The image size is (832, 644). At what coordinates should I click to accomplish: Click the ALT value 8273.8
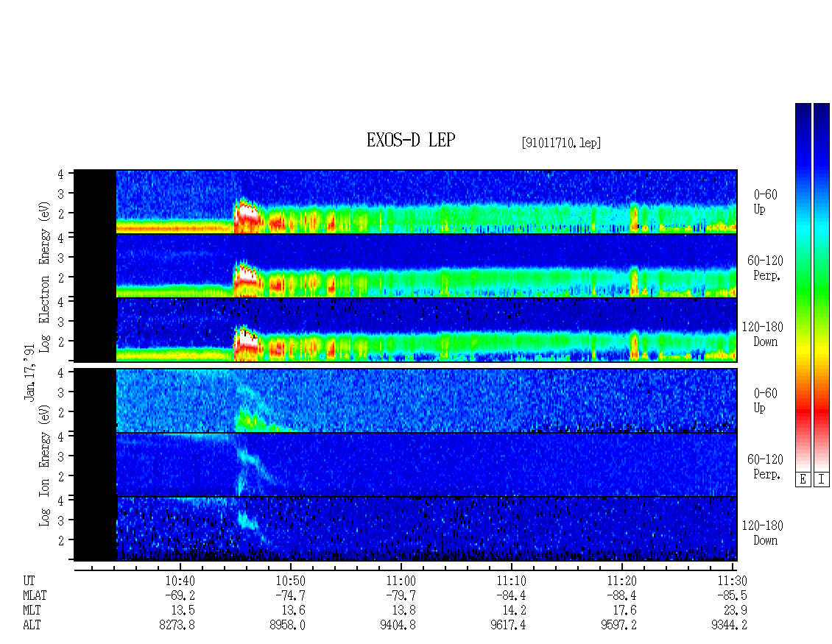(x=177, y=626)
